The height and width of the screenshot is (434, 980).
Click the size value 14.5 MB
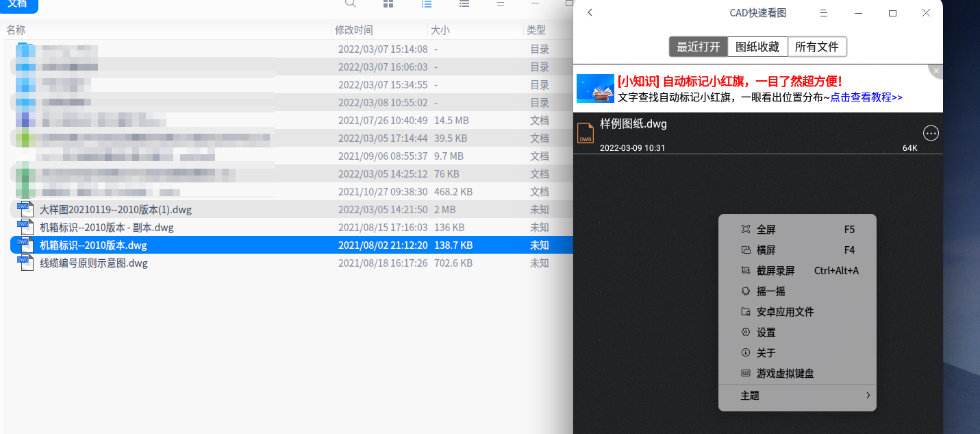click(x=451, y=120)
